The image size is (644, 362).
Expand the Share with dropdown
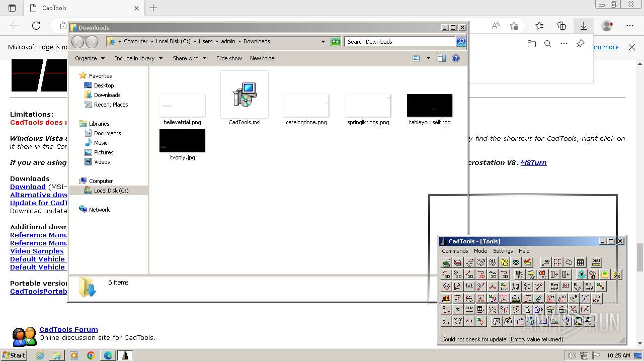pos(189,58)
